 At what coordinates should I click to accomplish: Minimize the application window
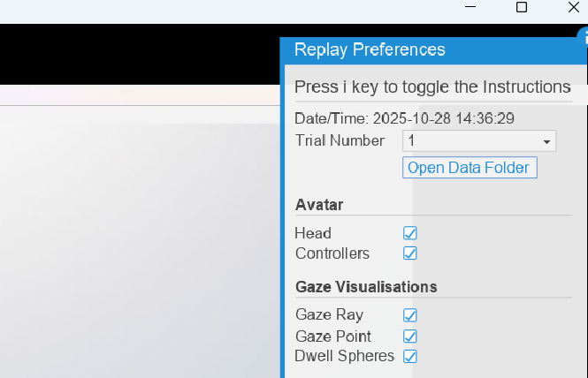click(x=470, y=7)
